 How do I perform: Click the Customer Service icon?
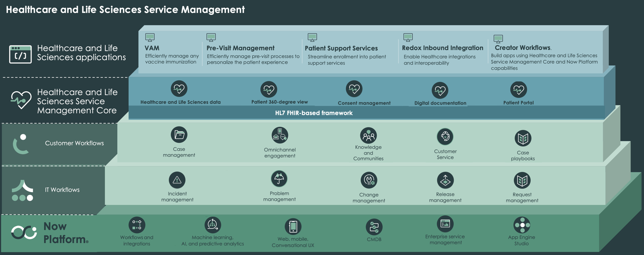point(445,136)
